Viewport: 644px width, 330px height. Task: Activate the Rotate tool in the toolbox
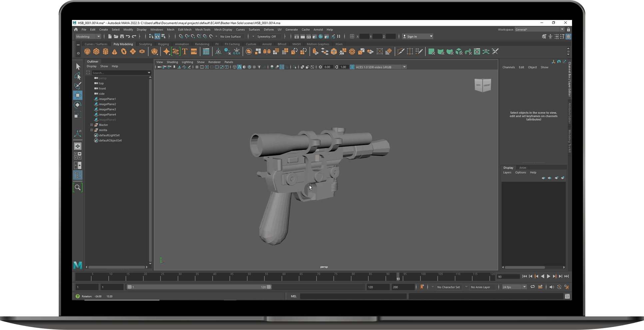click(x=78, y=105)
